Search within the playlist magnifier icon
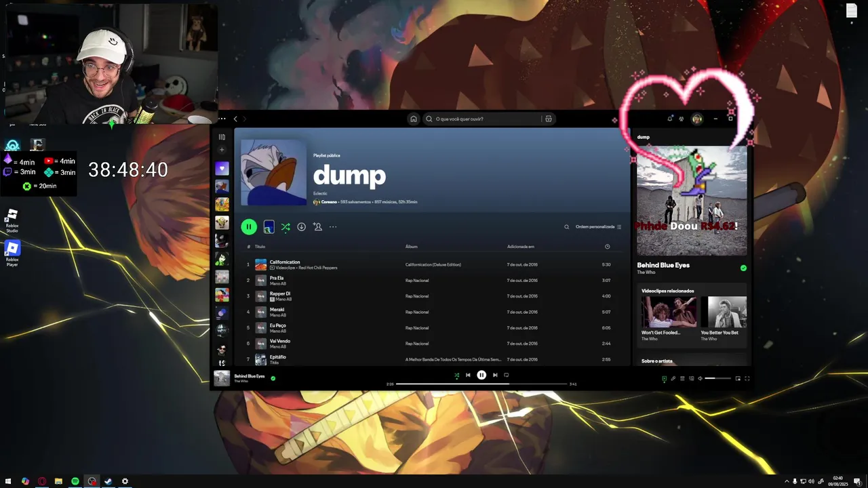The width and height of the screenshot is (868, 488). tap(567, 227)
